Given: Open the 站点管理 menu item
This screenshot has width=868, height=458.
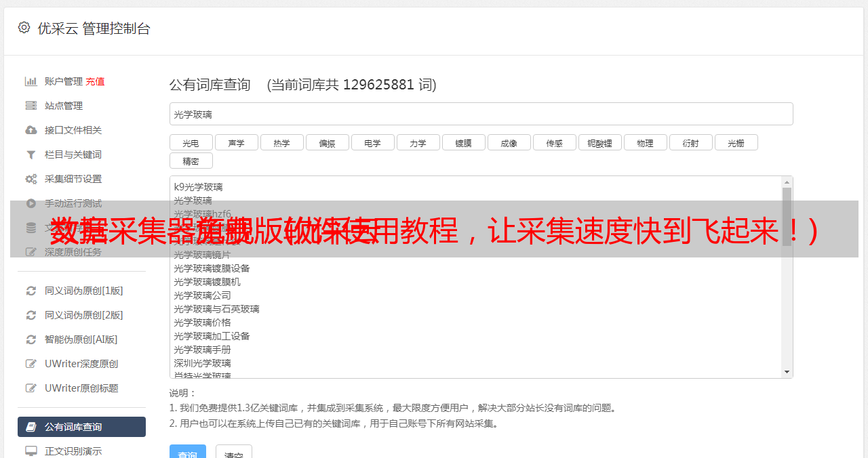Looking at the screenshot, I should coord(64,106).
